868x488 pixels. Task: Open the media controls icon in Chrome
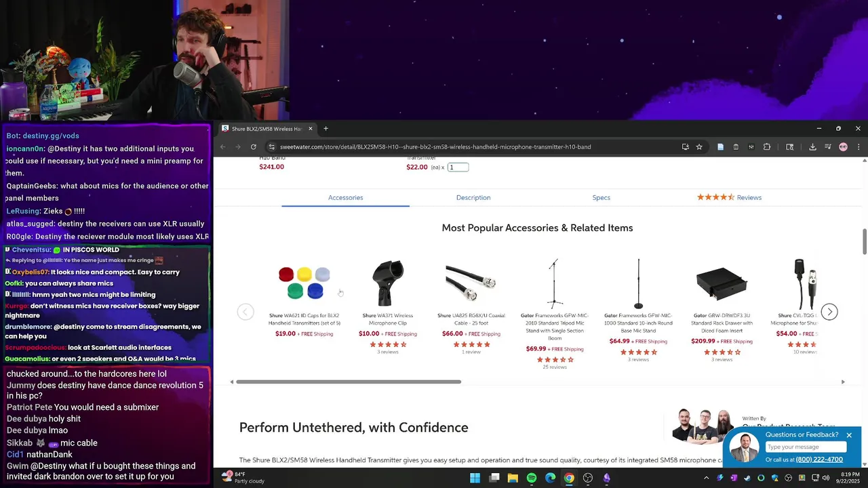point(828,147)
